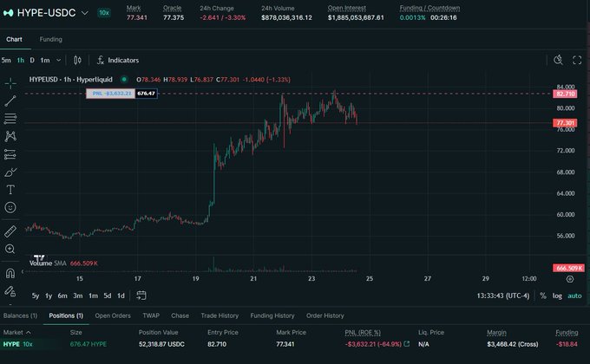Select the 1m timeframe button in toolbar

[45, 60]
